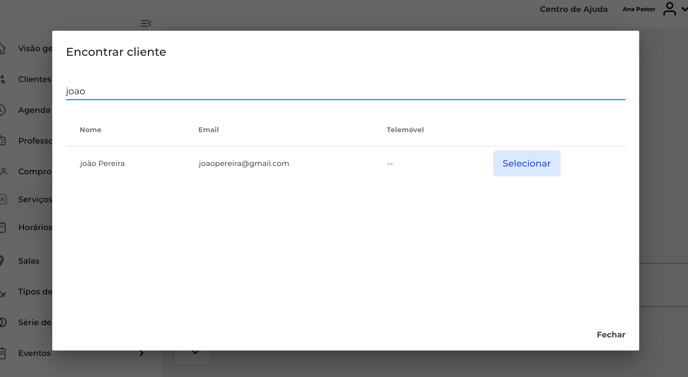Click the Email column header
The width and height of the screenshot is (688, 377).
tap(208, 129)
